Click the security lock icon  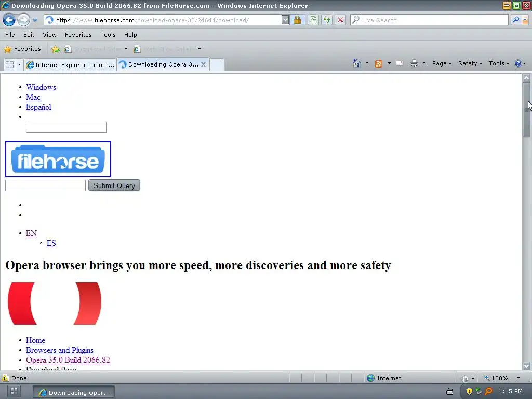(297, 20)
